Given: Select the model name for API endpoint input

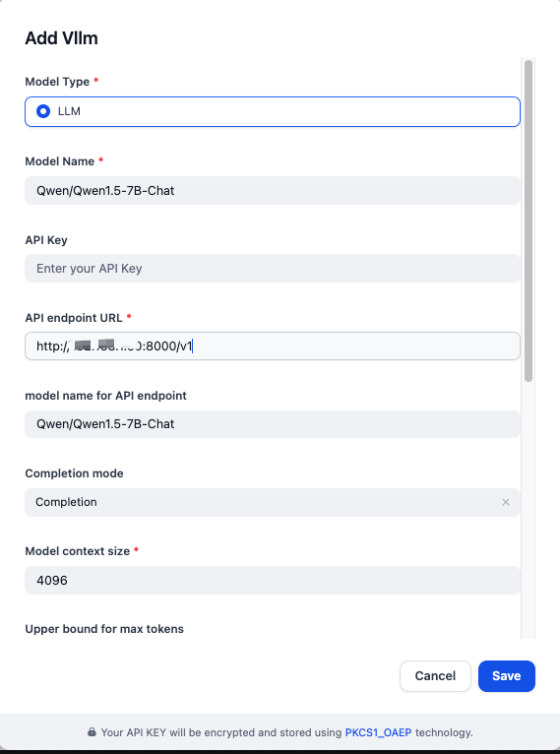Looking at the screenshot, I should 272,424.
